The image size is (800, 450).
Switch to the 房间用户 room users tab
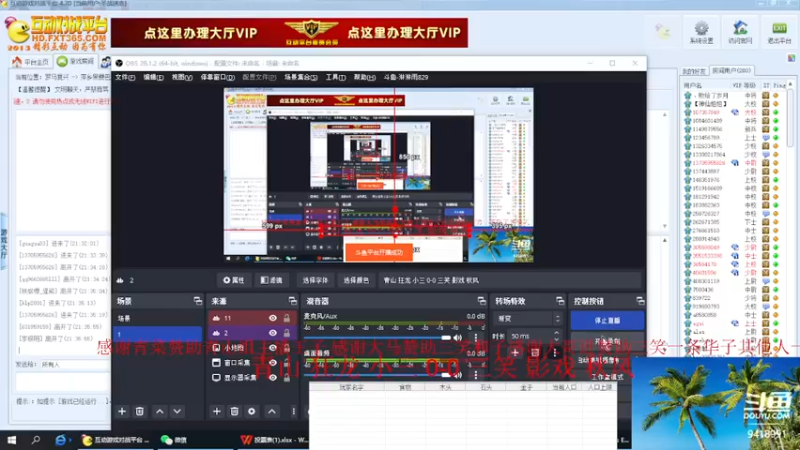(x=731, y=71)
